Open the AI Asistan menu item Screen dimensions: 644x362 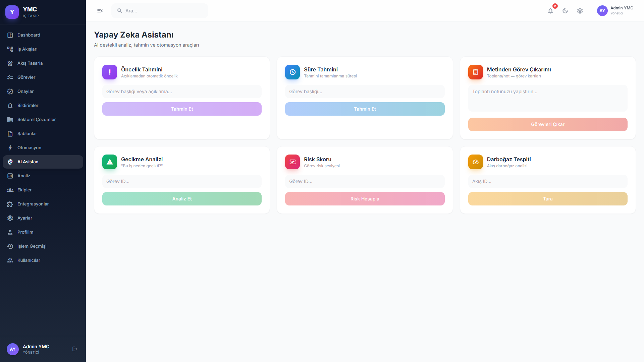click(x=43, y=162)
